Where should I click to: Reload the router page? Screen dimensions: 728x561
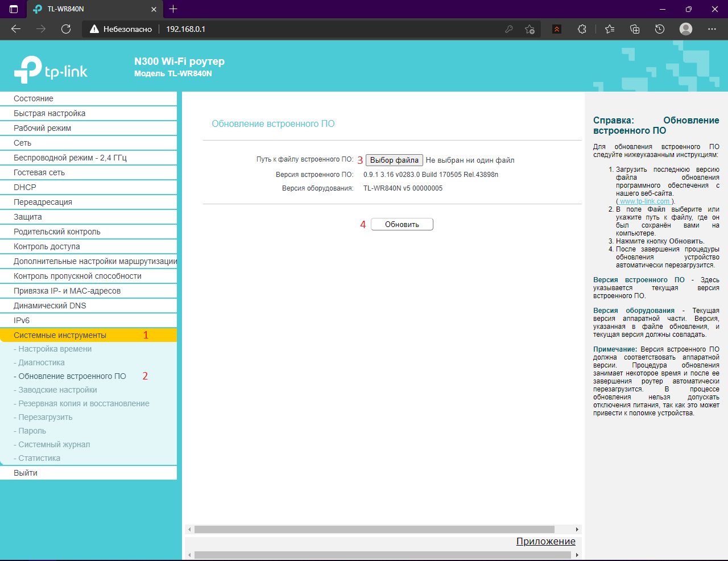tap(66, 29)
